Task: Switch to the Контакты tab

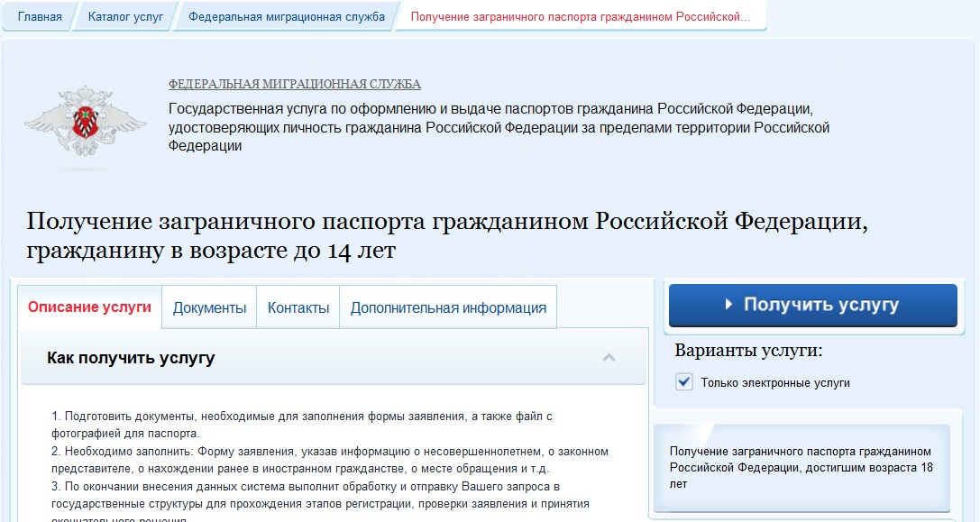Action: coord(298,307)
